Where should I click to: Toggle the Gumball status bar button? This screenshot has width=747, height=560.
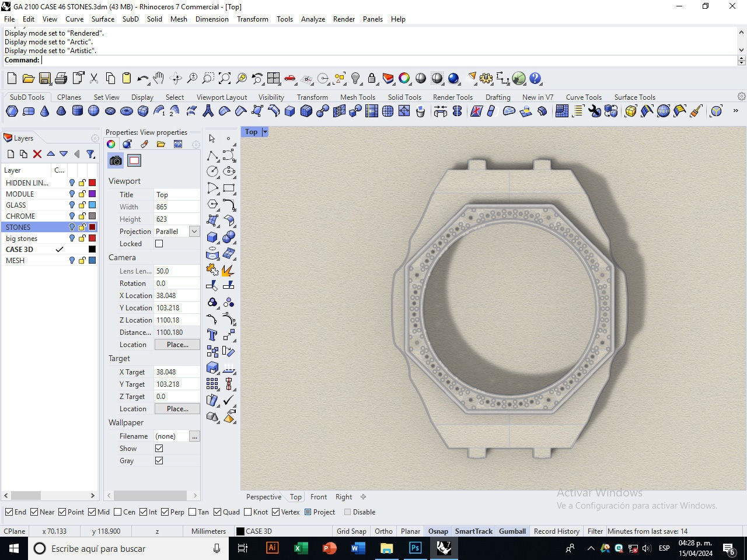coord(512,531)
